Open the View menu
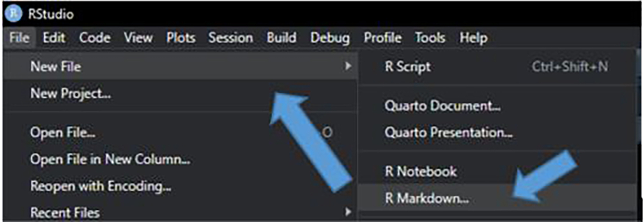 point(138,38)
